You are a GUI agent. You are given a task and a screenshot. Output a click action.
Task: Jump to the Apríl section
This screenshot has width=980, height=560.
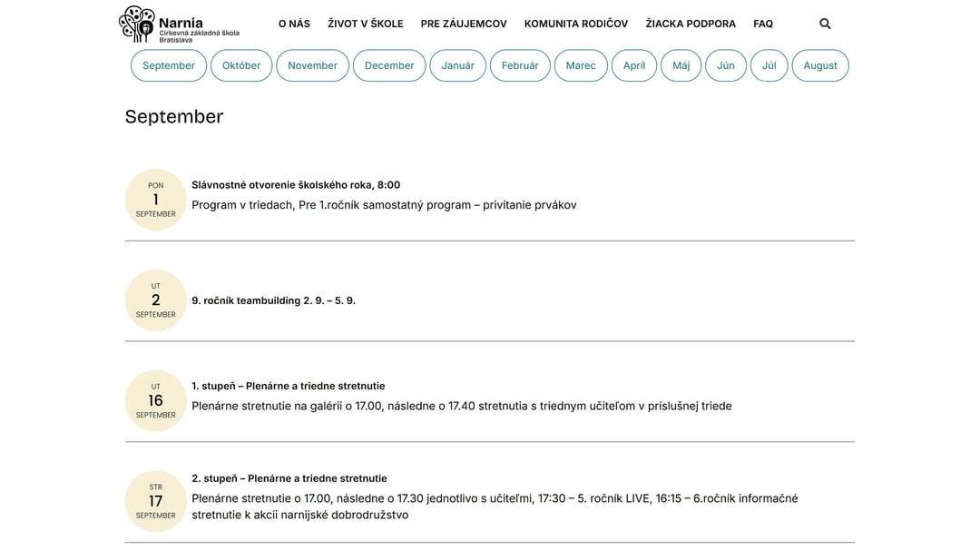coord(634,65)
